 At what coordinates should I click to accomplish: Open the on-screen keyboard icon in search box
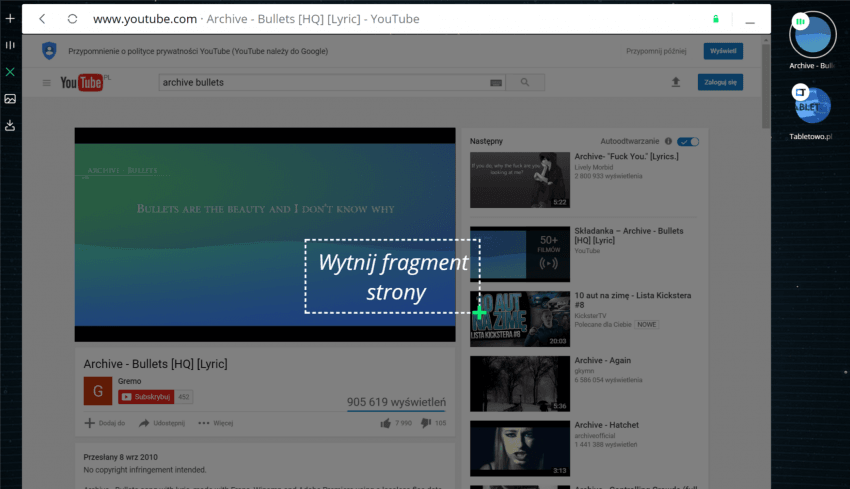click(x=496, y=82)
